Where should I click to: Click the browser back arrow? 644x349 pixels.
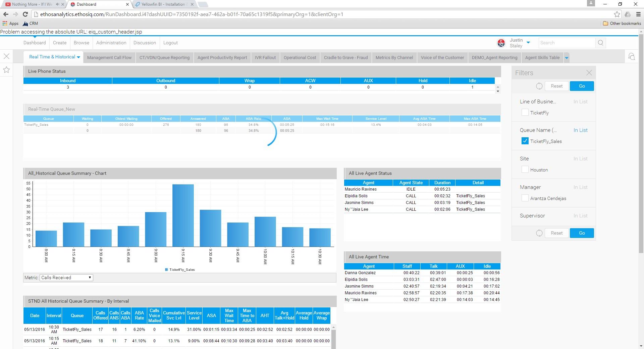tap(5, 14)
